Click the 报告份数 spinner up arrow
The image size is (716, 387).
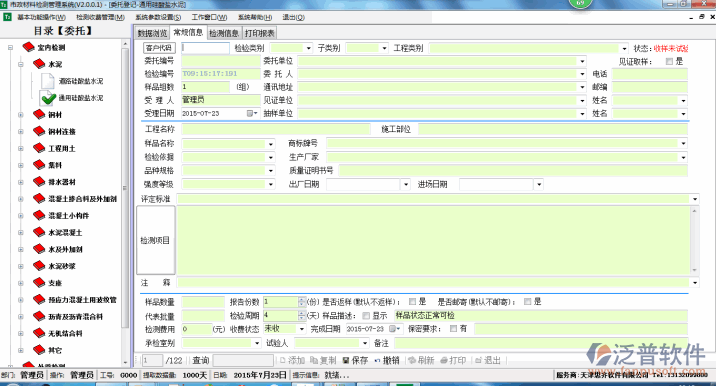[x=301, y=299]
